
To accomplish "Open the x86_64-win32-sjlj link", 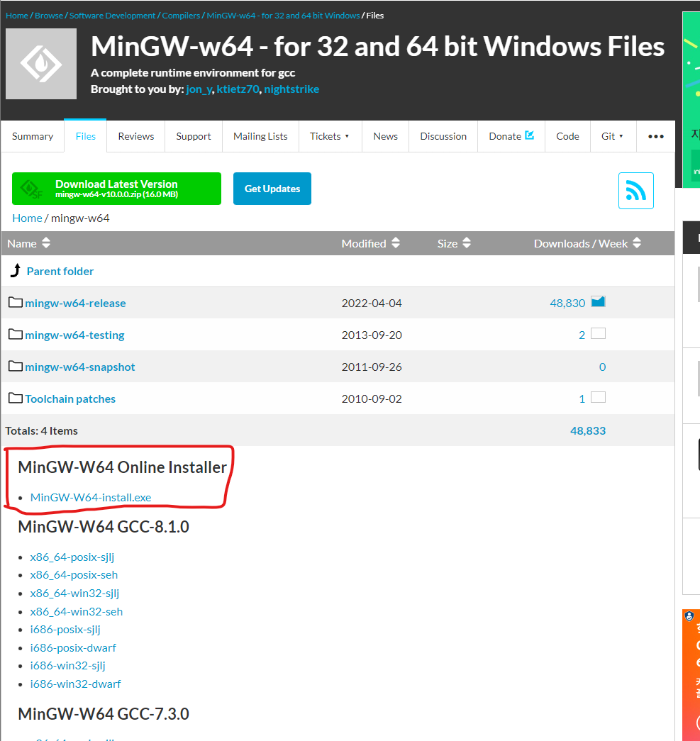I will coord(74,593).
